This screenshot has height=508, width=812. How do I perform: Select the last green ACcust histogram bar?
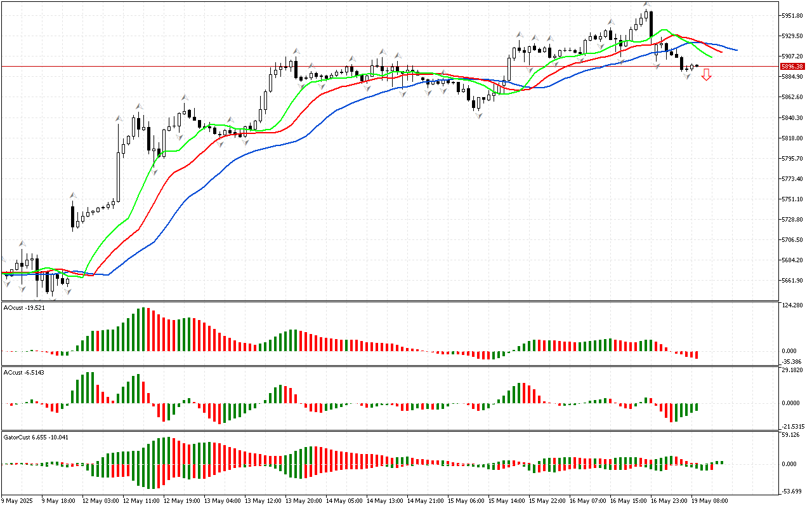tap(697, 406)
